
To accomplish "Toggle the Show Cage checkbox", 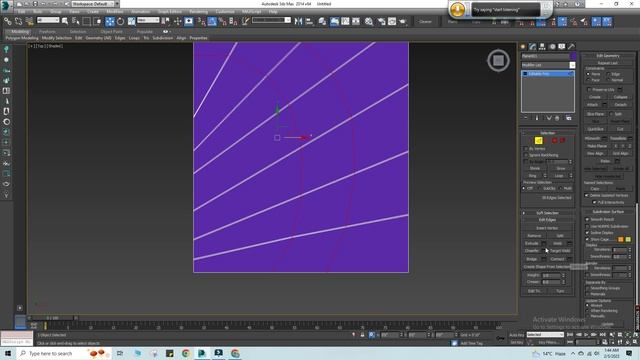I will pos(587,239).
